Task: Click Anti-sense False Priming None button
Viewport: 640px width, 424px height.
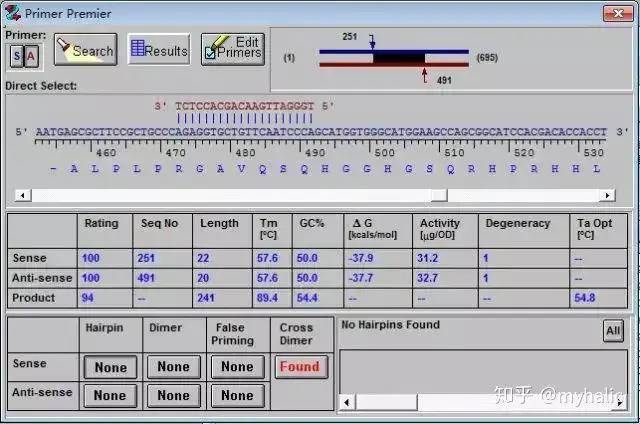Action: [x=238, y=395]
